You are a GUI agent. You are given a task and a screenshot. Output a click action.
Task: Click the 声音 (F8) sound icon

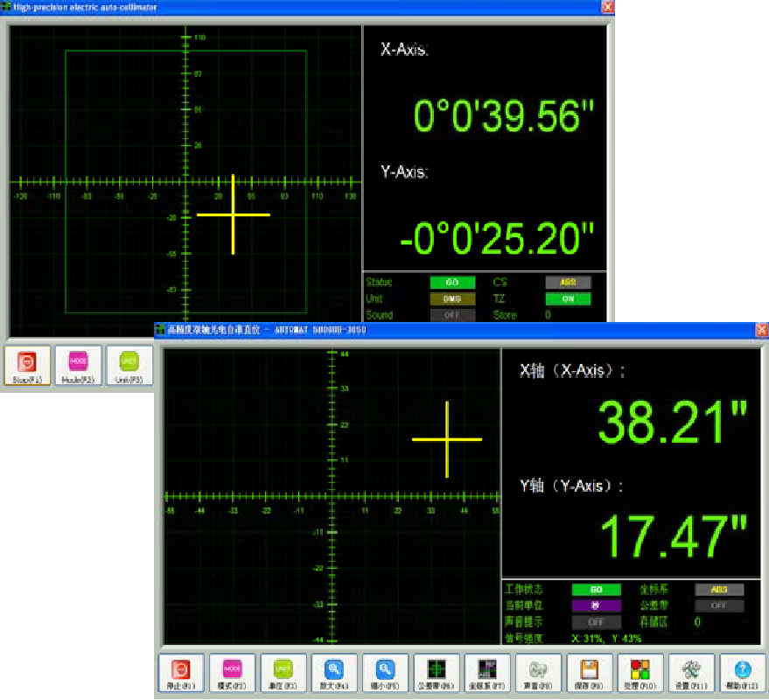(538, 673)
